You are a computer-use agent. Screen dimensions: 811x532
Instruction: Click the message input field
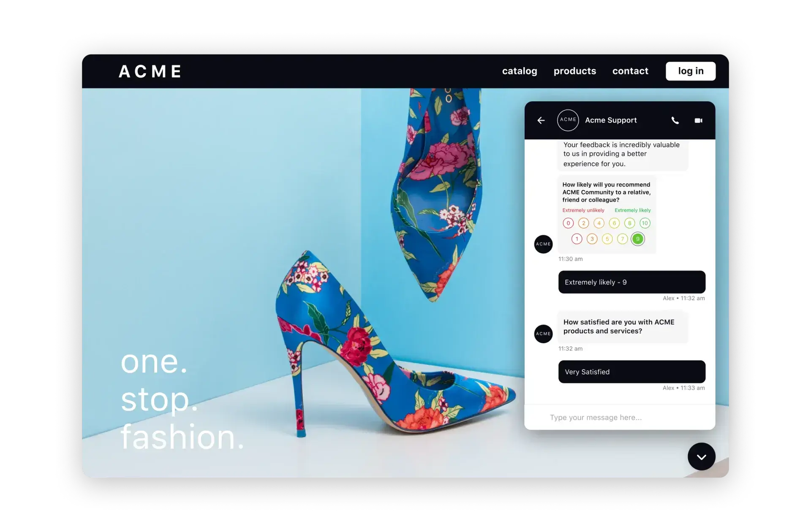pos(619,417)
